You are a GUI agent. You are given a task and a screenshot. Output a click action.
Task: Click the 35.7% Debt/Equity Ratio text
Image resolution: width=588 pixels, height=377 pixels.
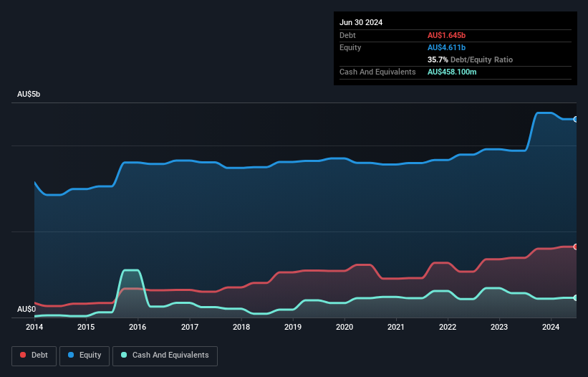[x=470, y=59]
